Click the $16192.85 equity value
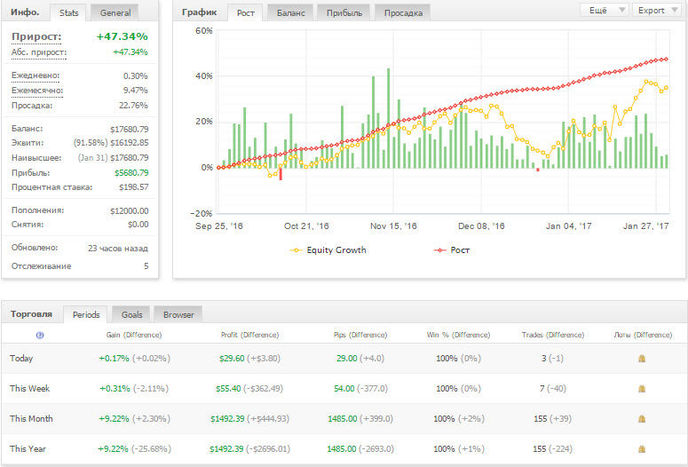This screenshot has height=467, width=688. tap(129, 143)
